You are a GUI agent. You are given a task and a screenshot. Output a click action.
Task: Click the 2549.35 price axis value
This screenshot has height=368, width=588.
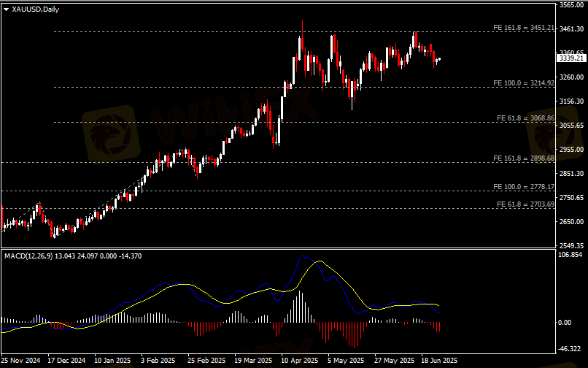571,245
